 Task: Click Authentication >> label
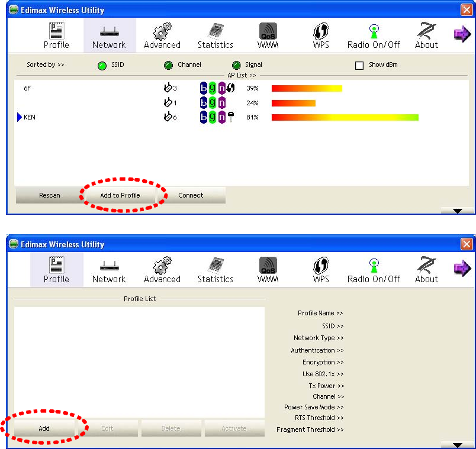pos(317,350)
